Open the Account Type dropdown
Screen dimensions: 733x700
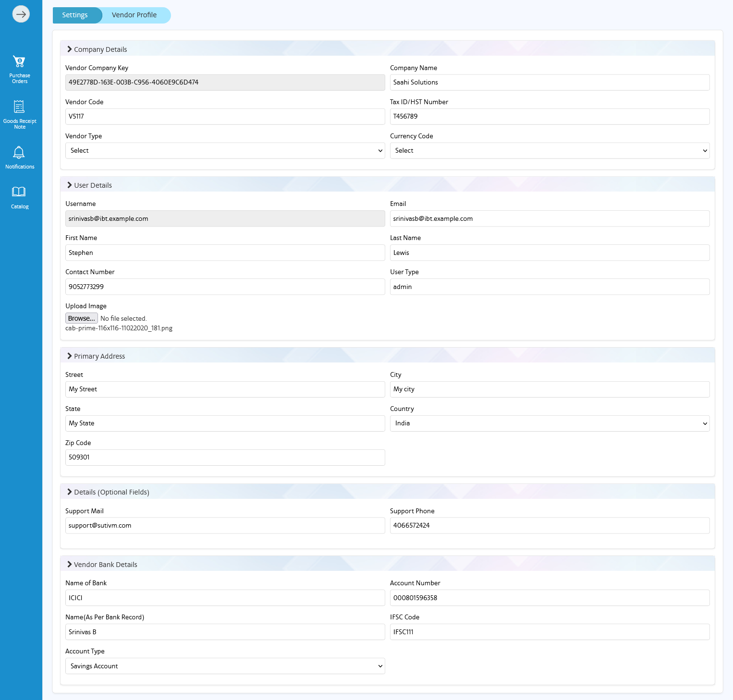pos(224,666)
